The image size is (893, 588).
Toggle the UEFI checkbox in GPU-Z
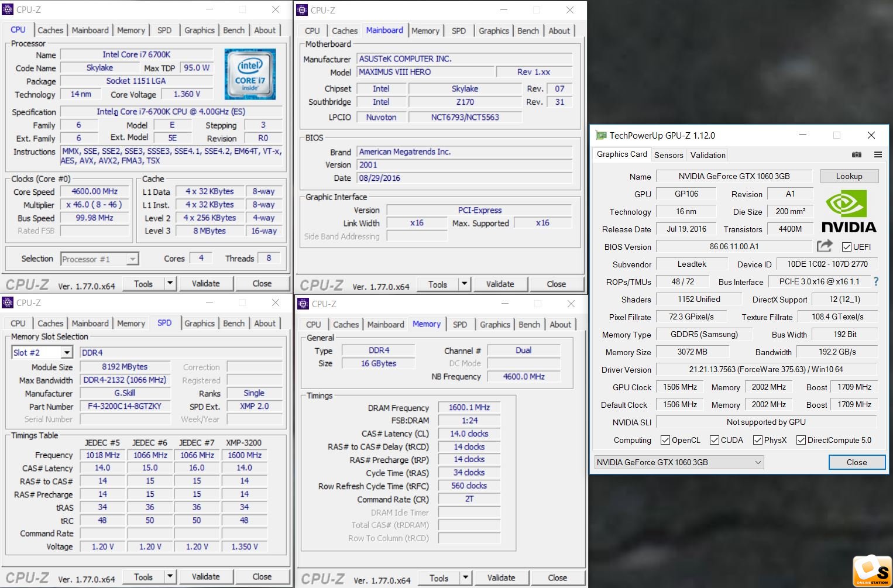[847, 247]
